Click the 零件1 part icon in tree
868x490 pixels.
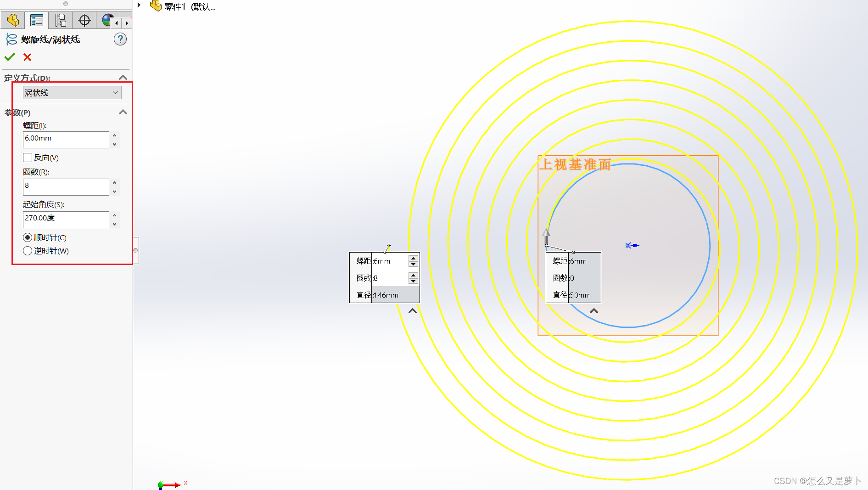point(156,6)
